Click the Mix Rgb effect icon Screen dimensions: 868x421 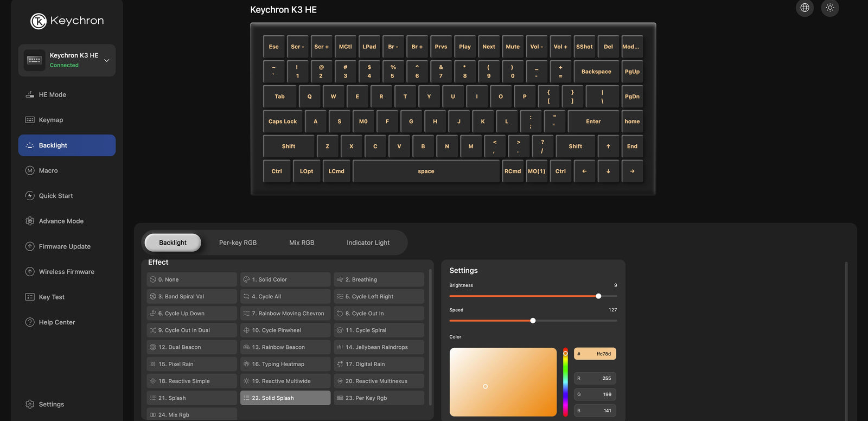[152, 415]
